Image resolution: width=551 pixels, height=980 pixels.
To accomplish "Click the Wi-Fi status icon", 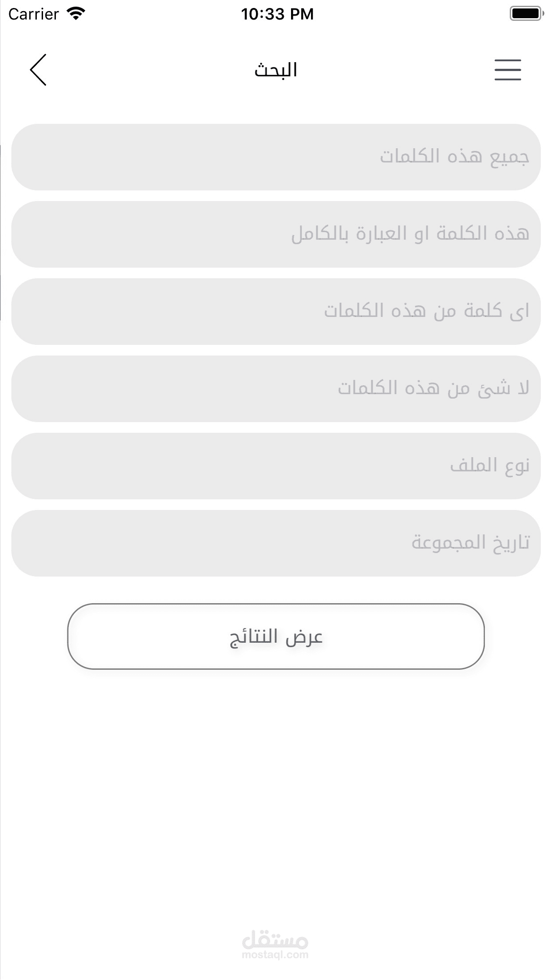I will [x=76, y=14].
